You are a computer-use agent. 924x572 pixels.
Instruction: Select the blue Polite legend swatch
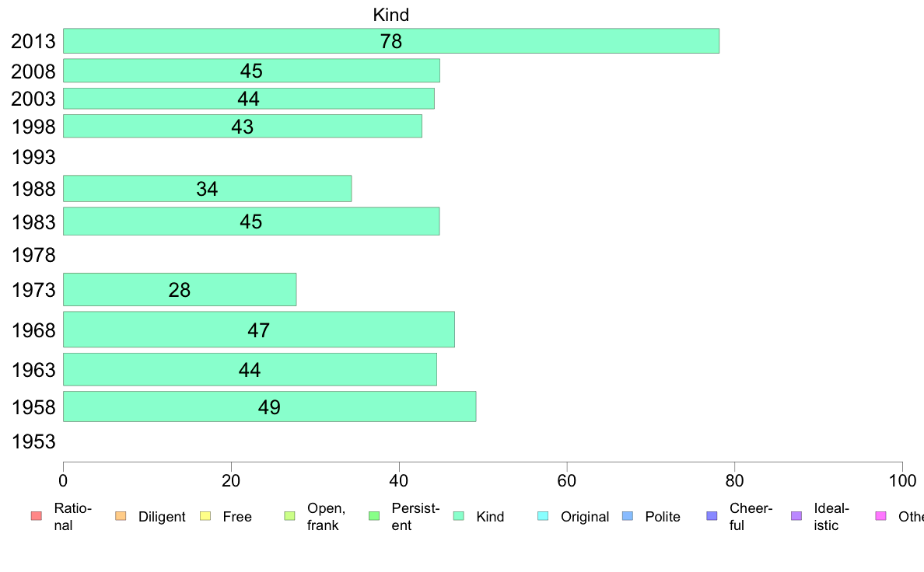628,516
